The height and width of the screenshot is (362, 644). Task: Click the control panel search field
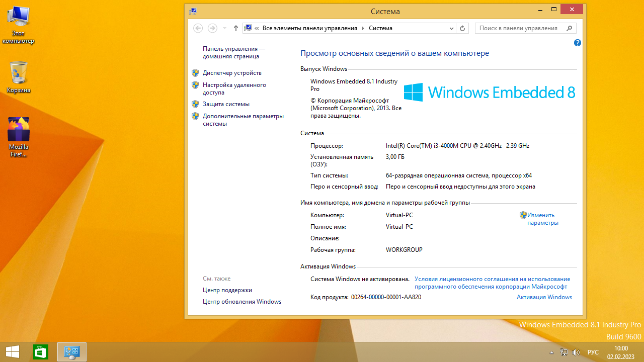click(520, 28)
